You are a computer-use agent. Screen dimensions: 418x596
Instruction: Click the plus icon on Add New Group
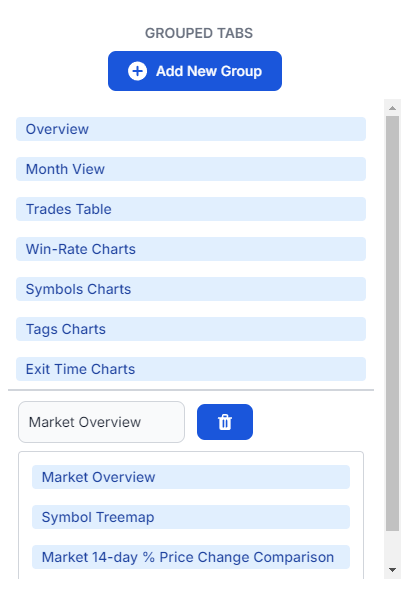(137, 71)
